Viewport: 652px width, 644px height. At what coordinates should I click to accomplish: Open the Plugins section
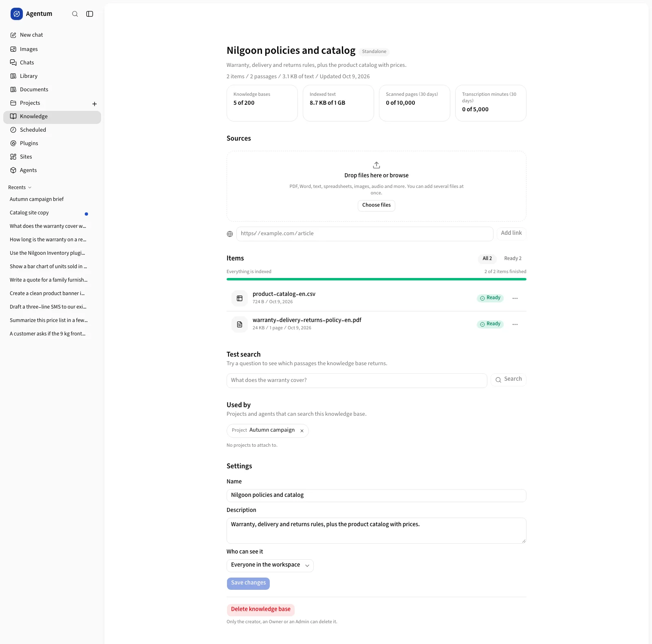click(52, 143)
